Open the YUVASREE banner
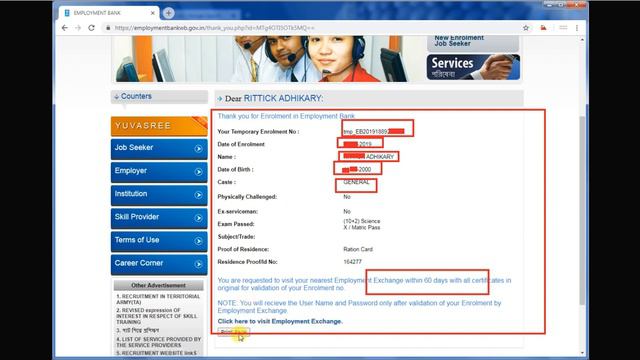640x360 pixels. point(159,126)
